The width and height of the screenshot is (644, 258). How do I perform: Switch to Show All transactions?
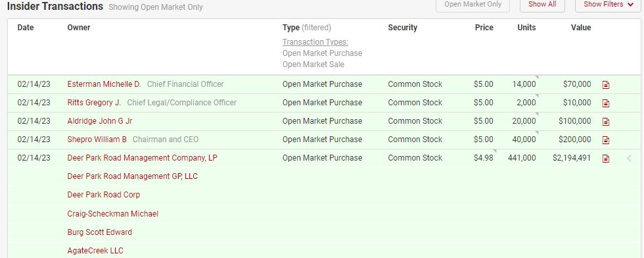pyautogui.click(x=542, y=5)
